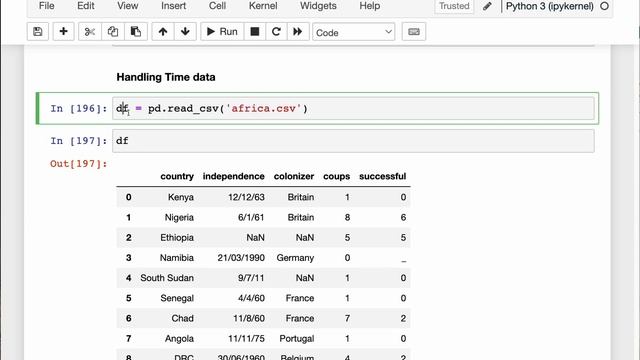The image size is (640, 360).
Task: Click Chad's coups value 7
Action: pos(347,318)
